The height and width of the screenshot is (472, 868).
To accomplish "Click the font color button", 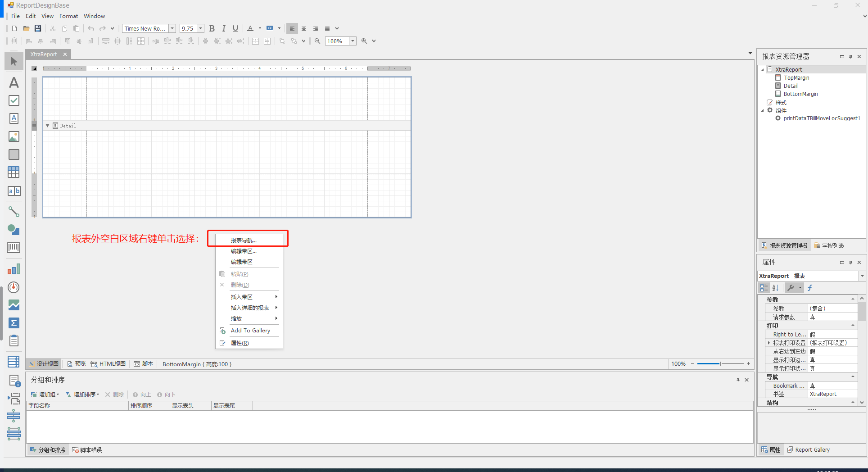I will 251,28.
